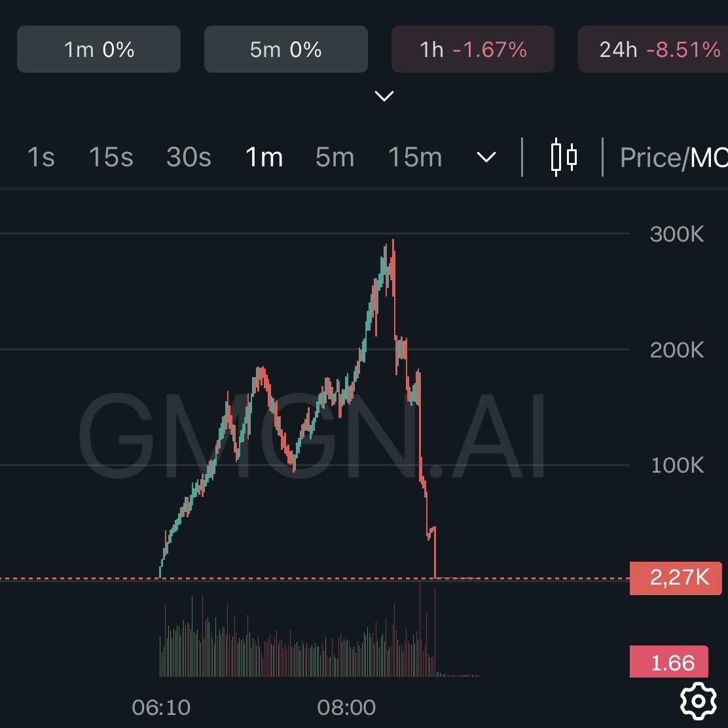Click the 1h -1.67% change button
Screen dimensions: 728x728
click(x=473, y=49)
